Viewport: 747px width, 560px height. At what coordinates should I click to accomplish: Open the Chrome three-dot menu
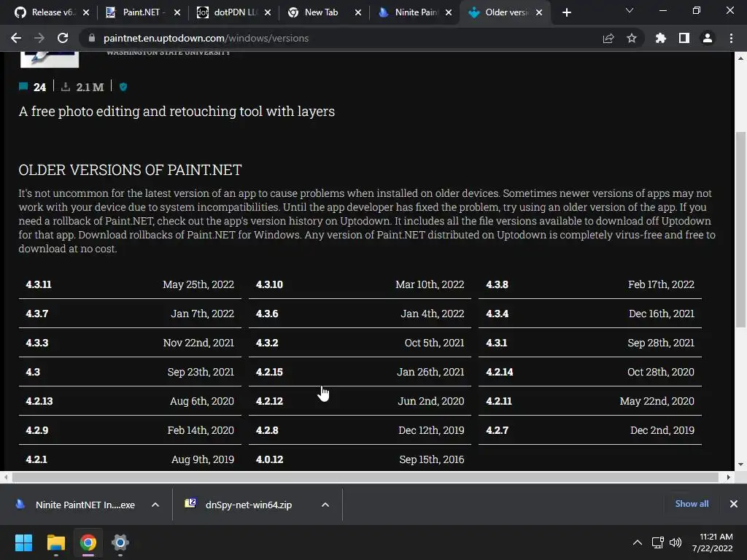[x=731, y=38]
